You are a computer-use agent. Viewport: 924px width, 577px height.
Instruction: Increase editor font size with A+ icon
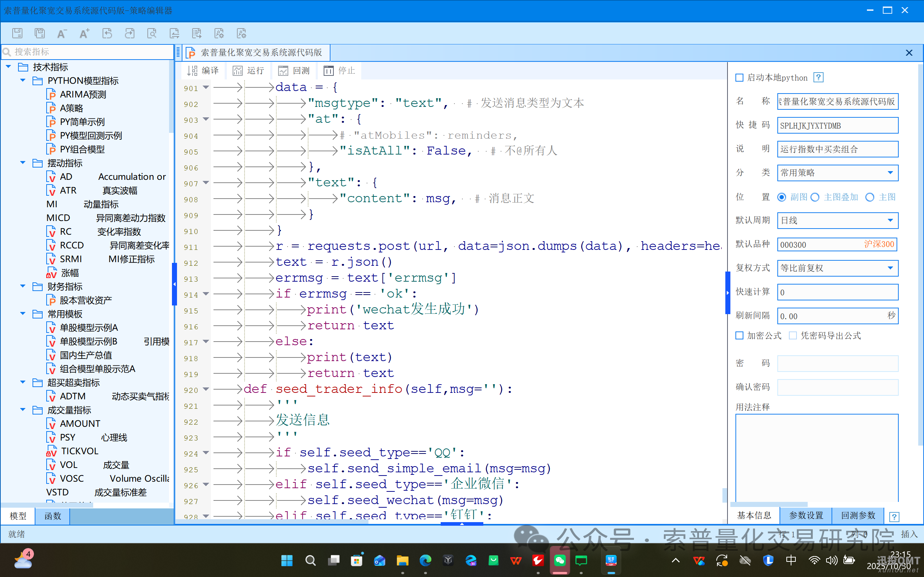coord(84,33)
